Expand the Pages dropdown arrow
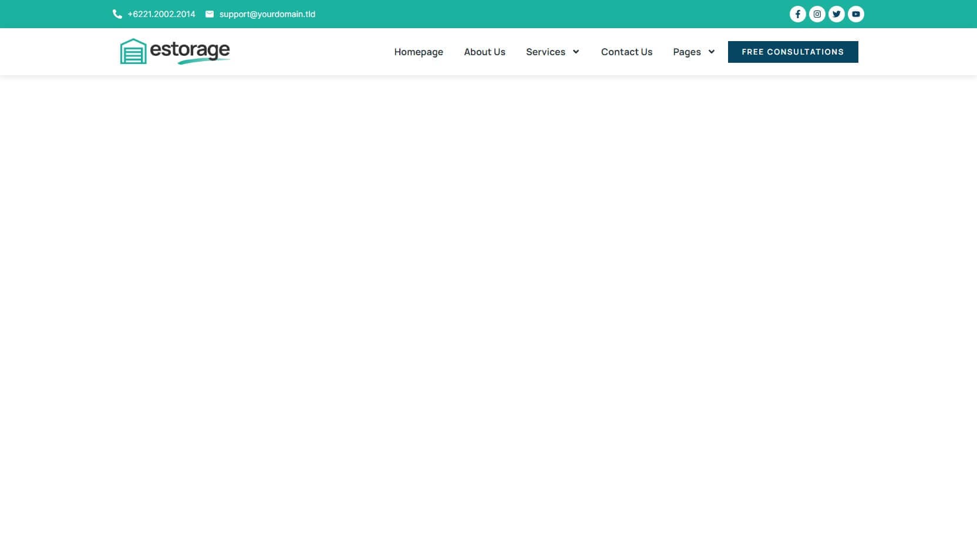The image size is (977, 560). click(x=712, y=52)
